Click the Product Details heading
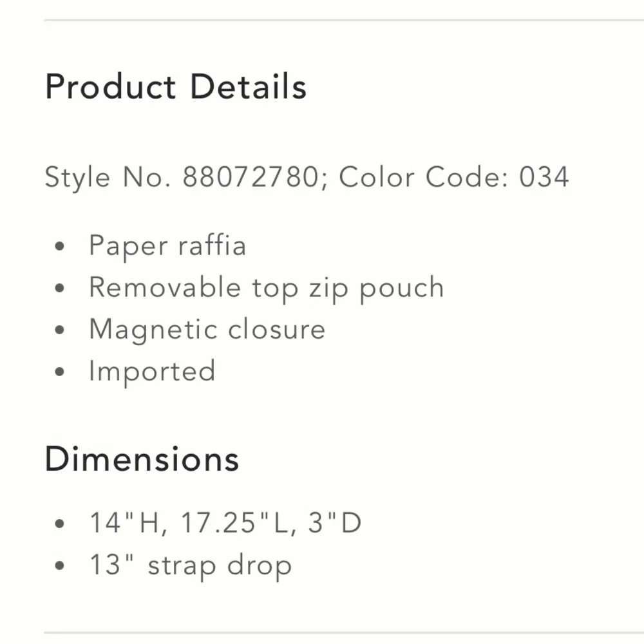The width and height of the screenshot is (644, 644). point(176,87)
